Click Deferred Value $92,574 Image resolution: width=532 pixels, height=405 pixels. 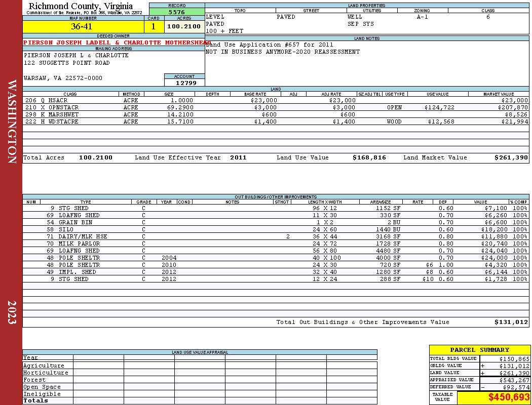(x=516, y=387)
